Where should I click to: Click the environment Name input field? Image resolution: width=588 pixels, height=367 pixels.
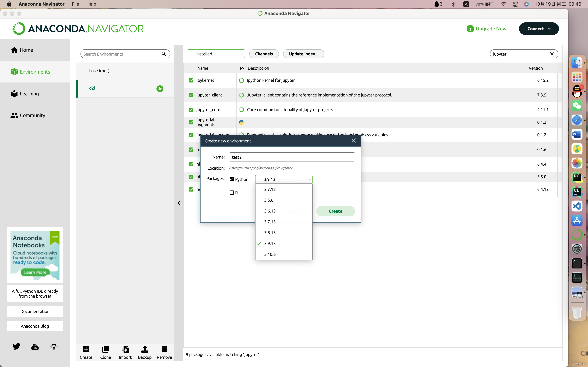coord(292,157)
